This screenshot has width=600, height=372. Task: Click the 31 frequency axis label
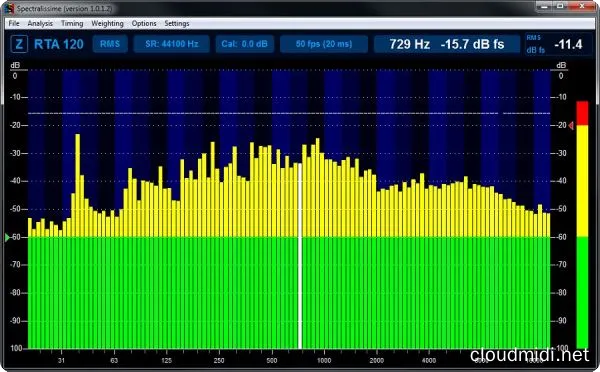[61, 361]
